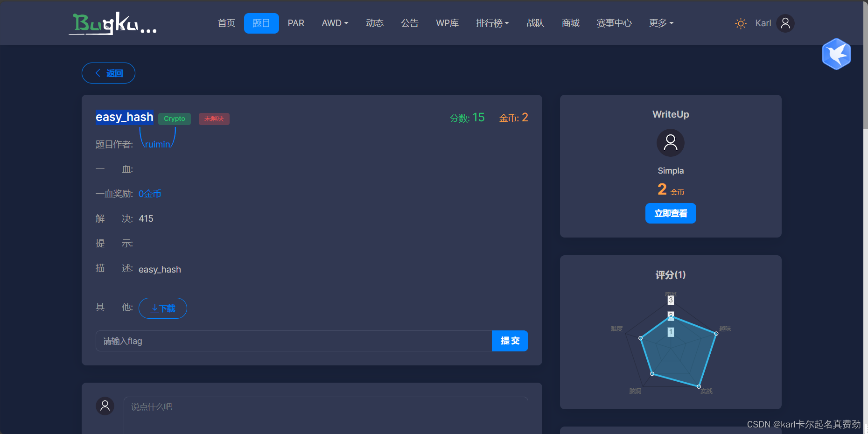
Task: Open the 赛事中心 page
Action: click(614, 23)
